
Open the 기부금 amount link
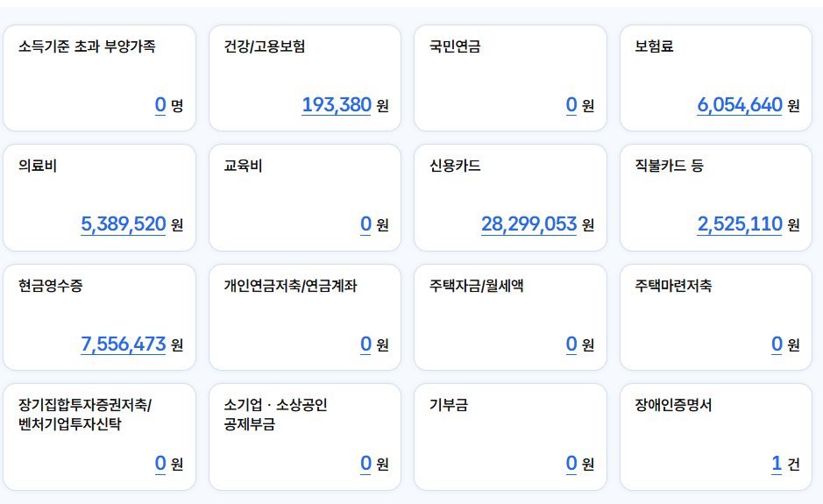(x=571, y=463)
